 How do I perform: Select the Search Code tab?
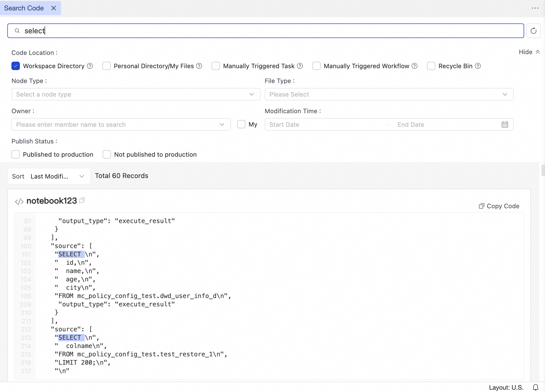[x=24, y=8]
